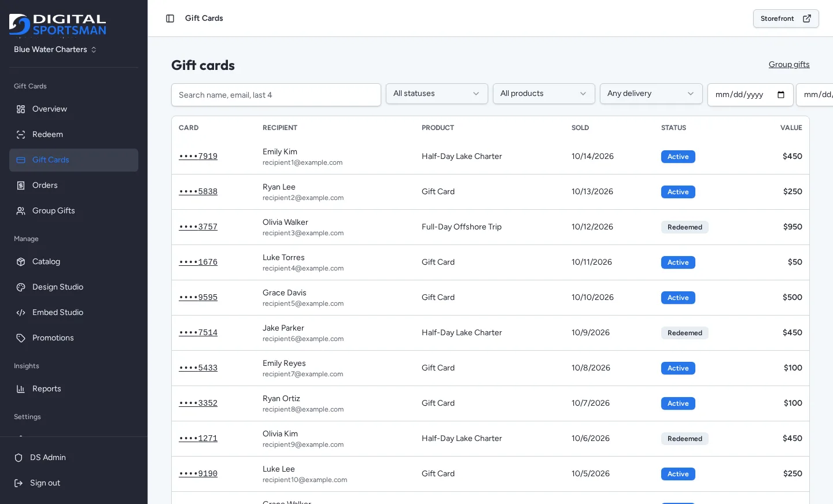Open gift card ending in 7919
The width and height of the screenshot is (833, 504).
(198, 157)
